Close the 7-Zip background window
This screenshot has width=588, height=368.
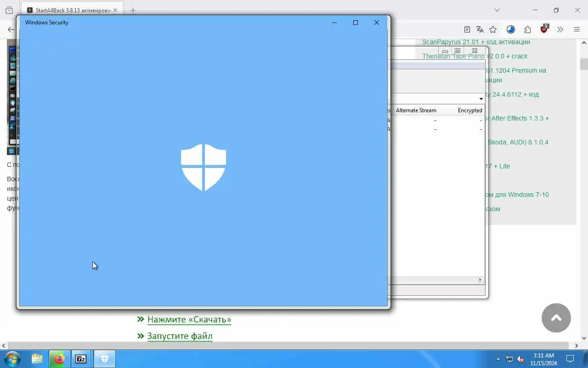click(475, 51)
